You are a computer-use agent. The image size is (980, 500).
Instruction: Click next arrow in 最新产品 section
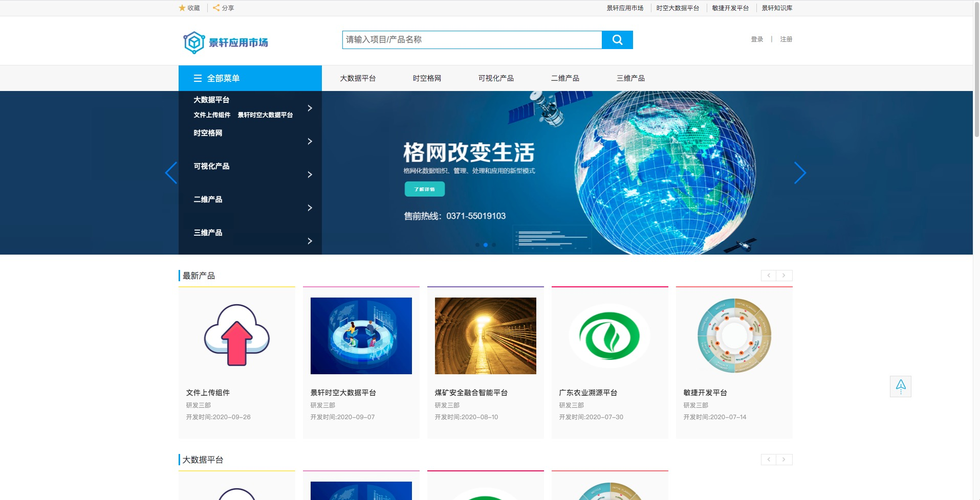tap(784, 276)
